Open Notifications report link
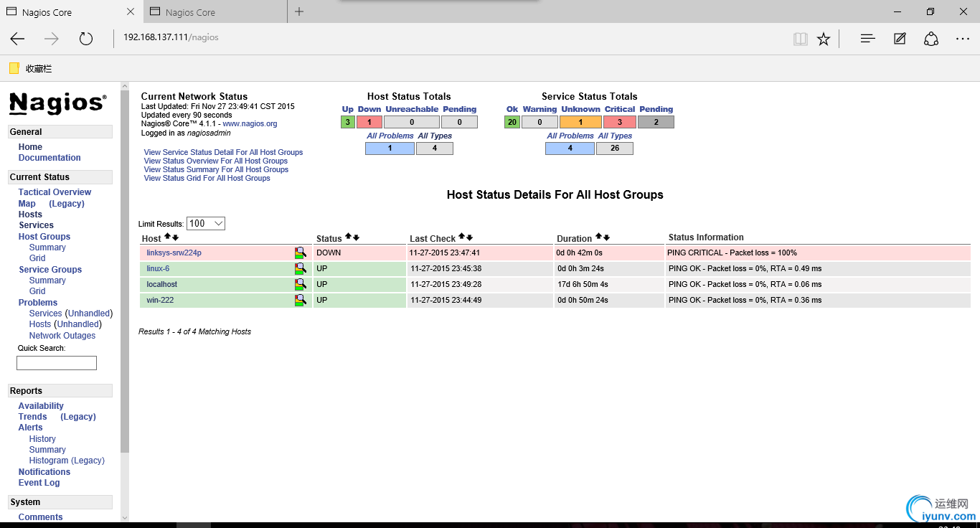 click(44, 472)
